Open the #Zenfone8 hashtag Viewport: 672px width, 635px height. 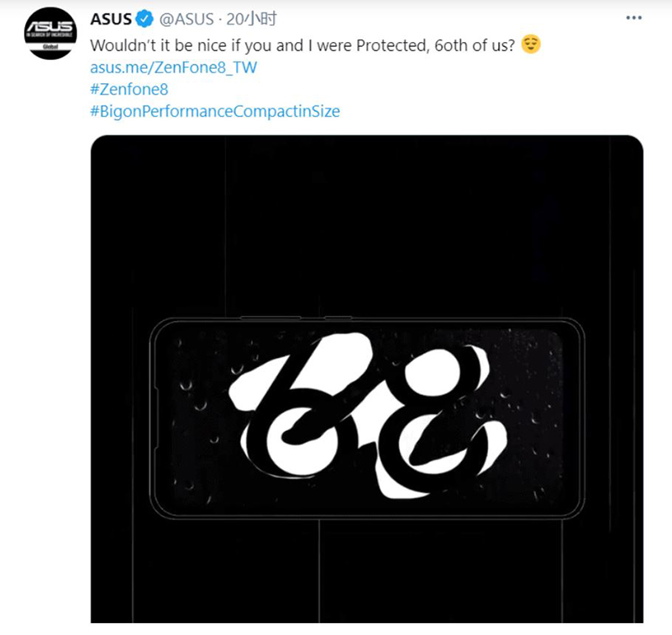129,89
